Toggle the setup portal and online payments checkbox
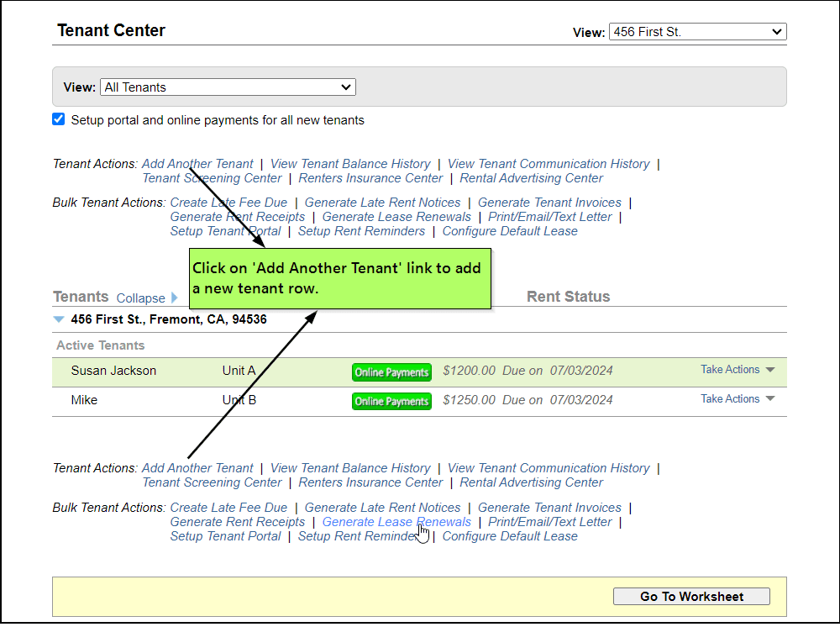This screenshot has height=627, width=840. [59, 119]
